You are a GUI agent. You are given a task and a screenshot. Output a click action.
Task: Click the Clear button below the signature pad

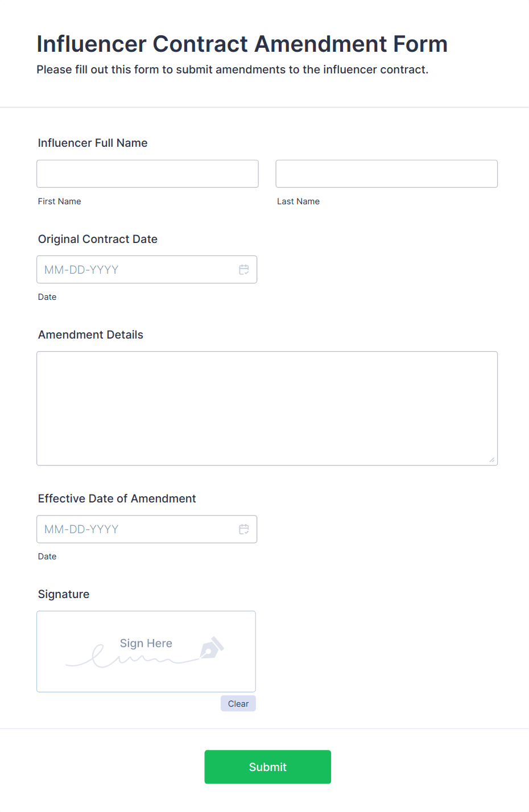point(238,703)
